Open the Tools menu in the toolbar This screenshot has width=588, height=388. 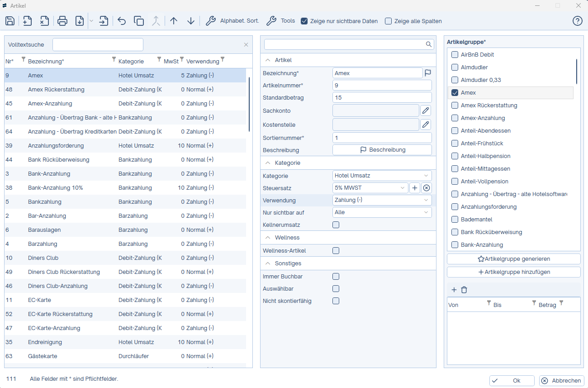[281, 21]
